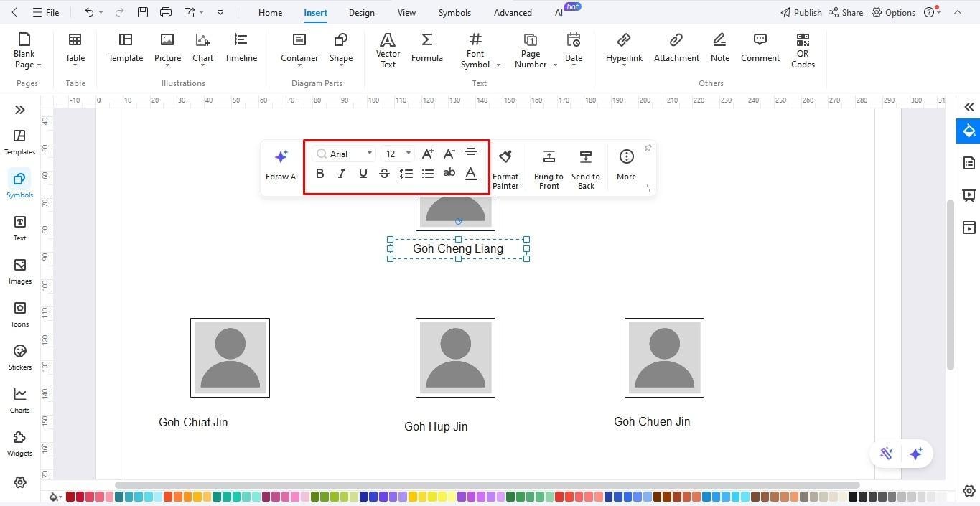
Task: Select the Goh Chiat Jin label
Action: 193,422
